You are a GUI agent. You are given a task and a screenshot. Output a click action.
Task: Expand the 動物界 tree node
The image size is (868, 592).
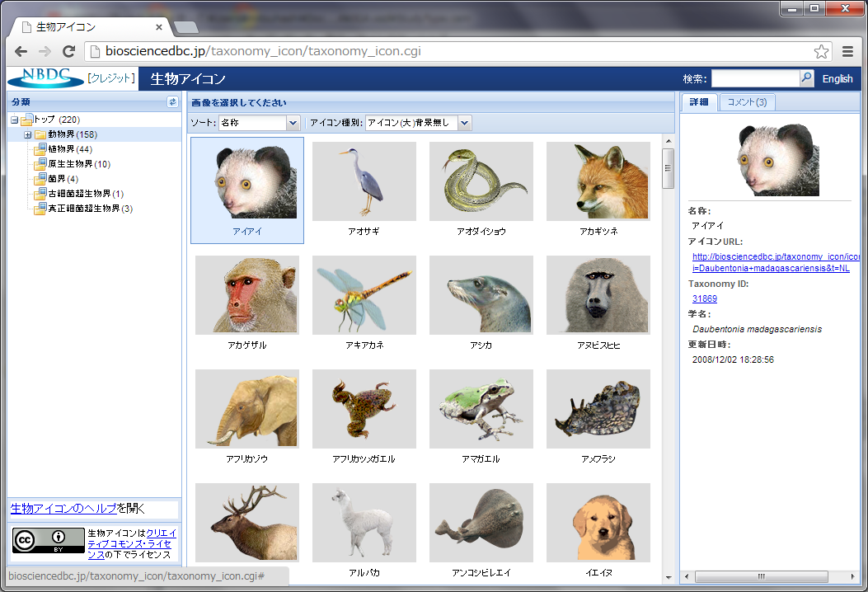28,134
